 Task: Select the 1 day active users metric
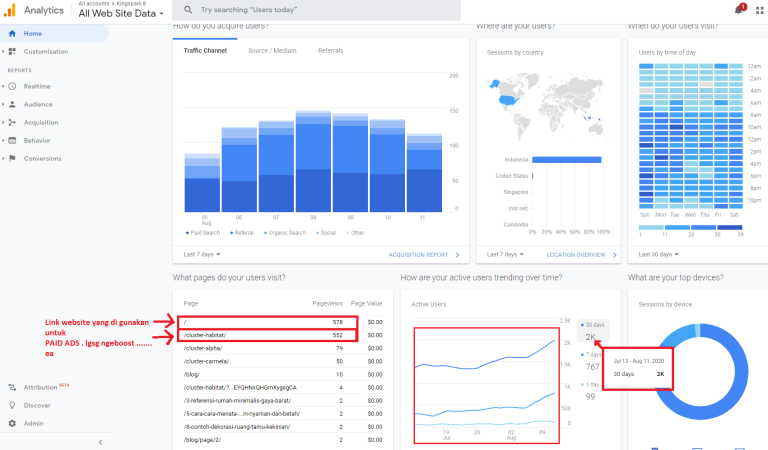[592, 390]
